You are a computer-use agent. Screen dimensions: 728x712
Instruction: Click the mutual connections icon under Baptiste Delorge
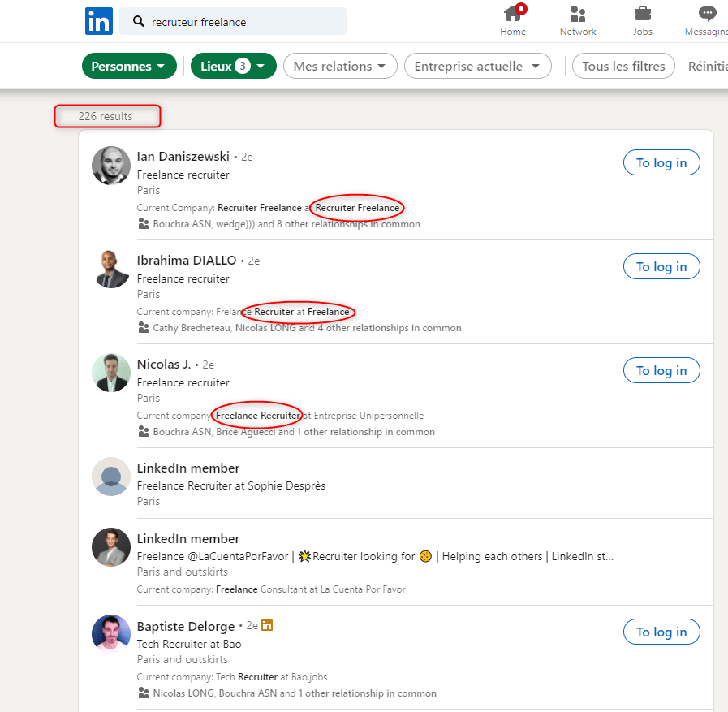click(x=144, y=693)
